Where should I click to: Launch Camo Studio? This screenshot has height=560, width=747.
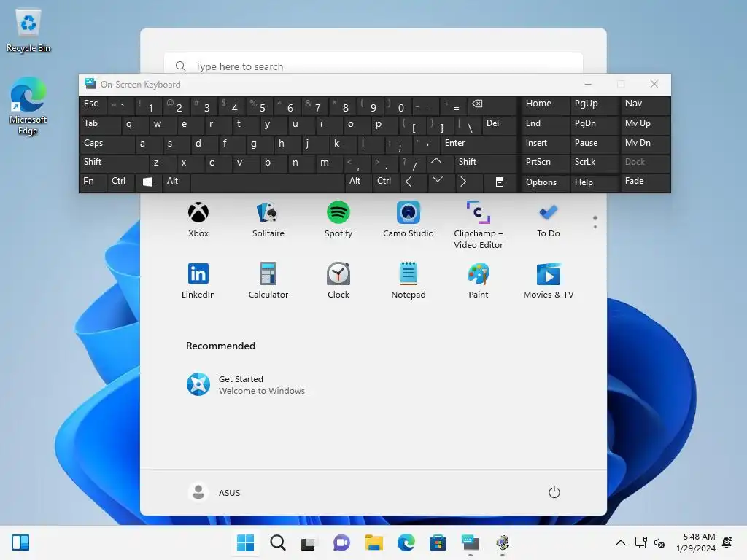click(x=409, y=219)
